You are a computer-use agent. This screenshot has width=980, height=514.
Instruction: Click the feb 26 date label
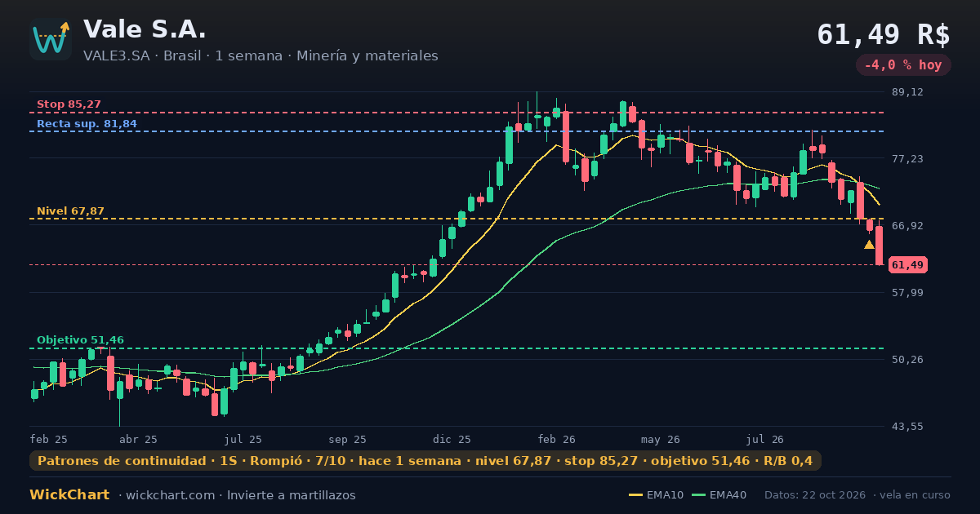click(x=556, y=439)
